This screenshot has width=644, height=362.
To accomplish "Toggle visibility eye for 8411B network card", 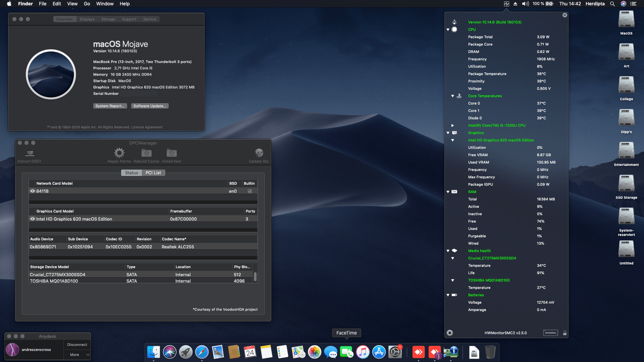I will point(33,191).
